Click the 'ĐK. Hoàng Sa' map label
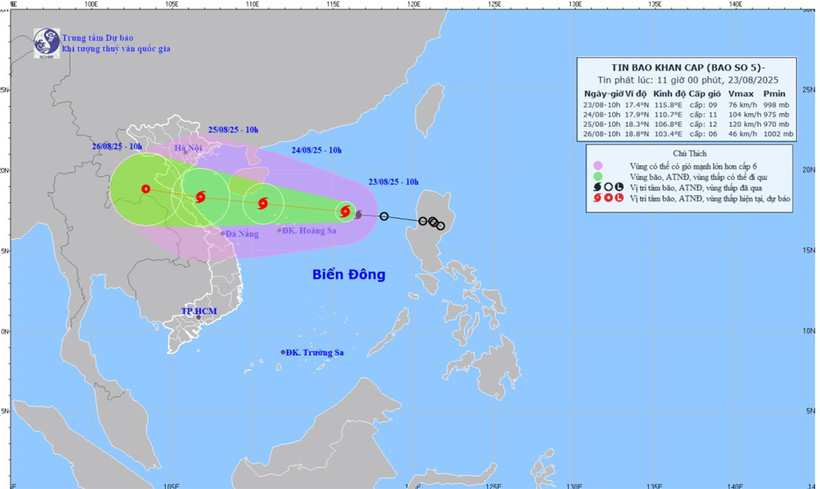Screen dimensions: 820x489 click(x=309, y=231)
